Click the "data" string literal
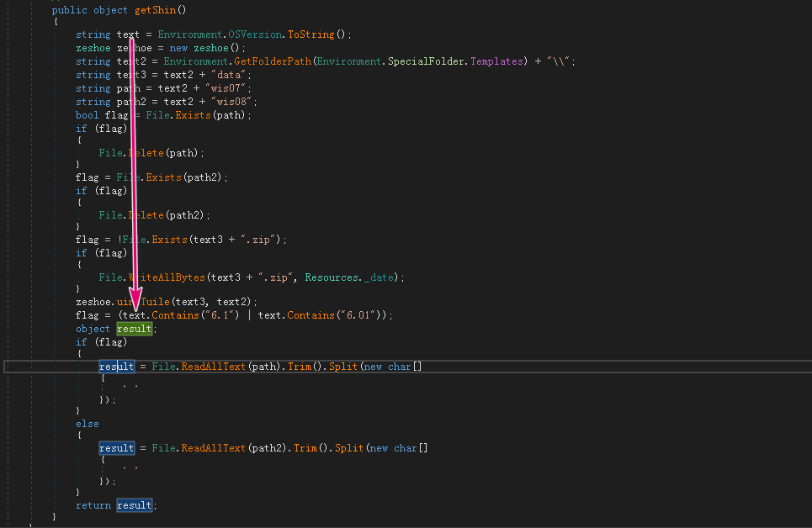Image resolution: width=812 pixels, height=528 pixels. pyautogui.click(x=228, y=75)
